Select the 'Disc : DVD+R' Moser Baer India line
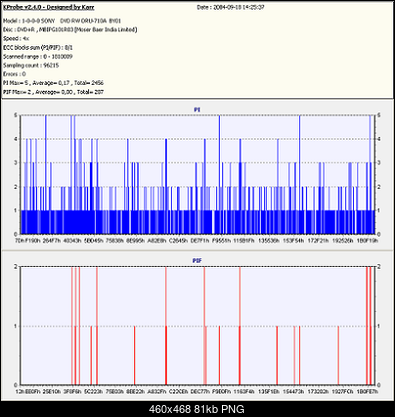The image size is (395, 417). pos(70,30)
